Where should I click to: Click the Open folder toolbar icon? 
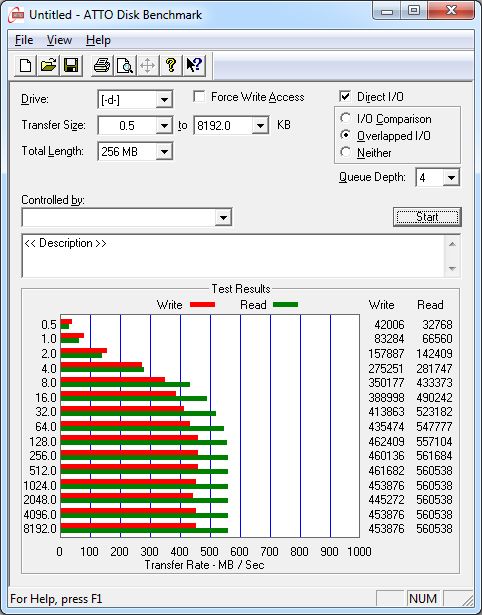point(48,65)
